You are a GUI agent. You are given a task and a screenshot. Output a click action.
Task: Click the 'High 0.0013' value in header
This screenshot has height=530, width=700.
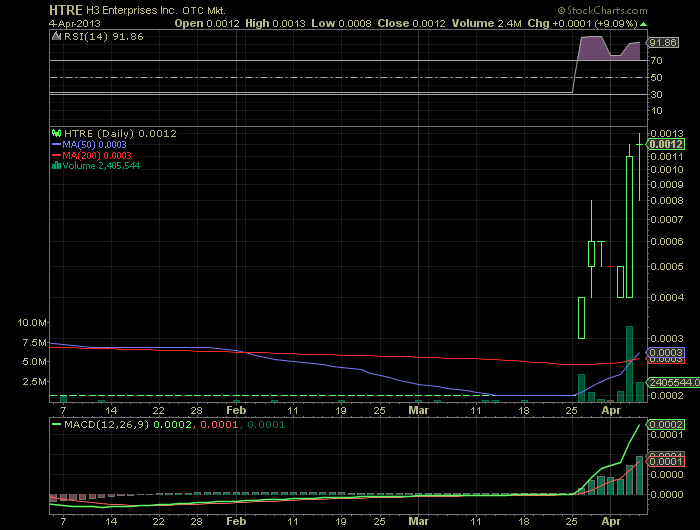tap(275, 24)
